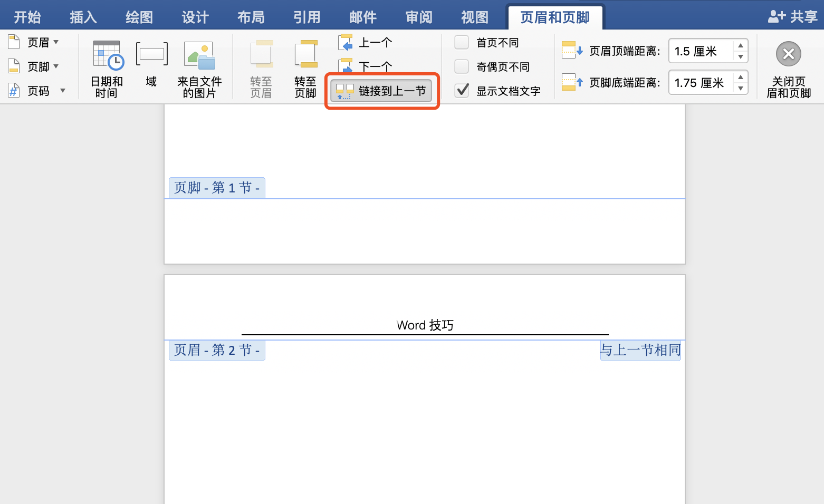This screenshot has height=504, width=824.
Task: Insert a 域 field
Action: coord(151,64)
